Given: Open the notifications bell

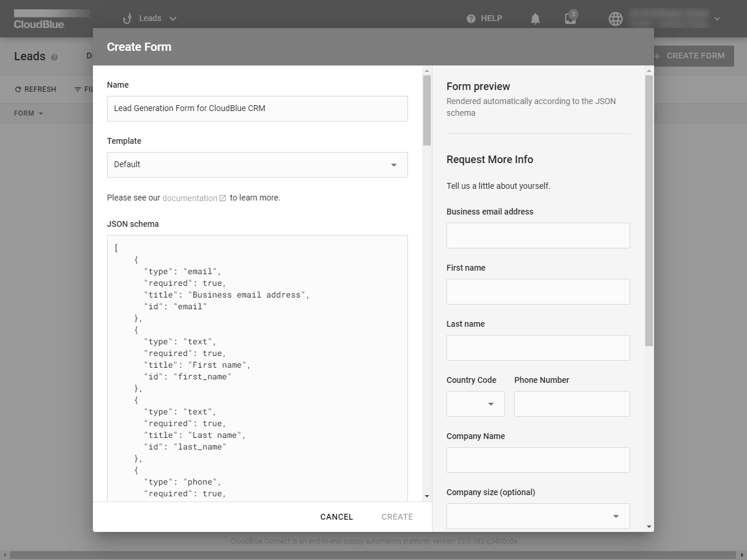Looking at the screenshot, I should pyautogui.click(x=535, y=19).
